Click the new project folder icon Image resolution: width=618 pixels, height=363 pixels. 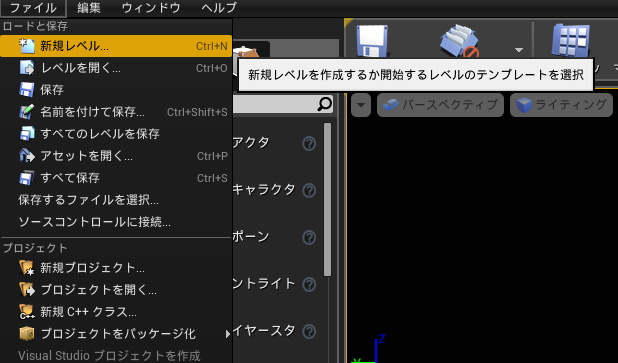tap(27, 268)
